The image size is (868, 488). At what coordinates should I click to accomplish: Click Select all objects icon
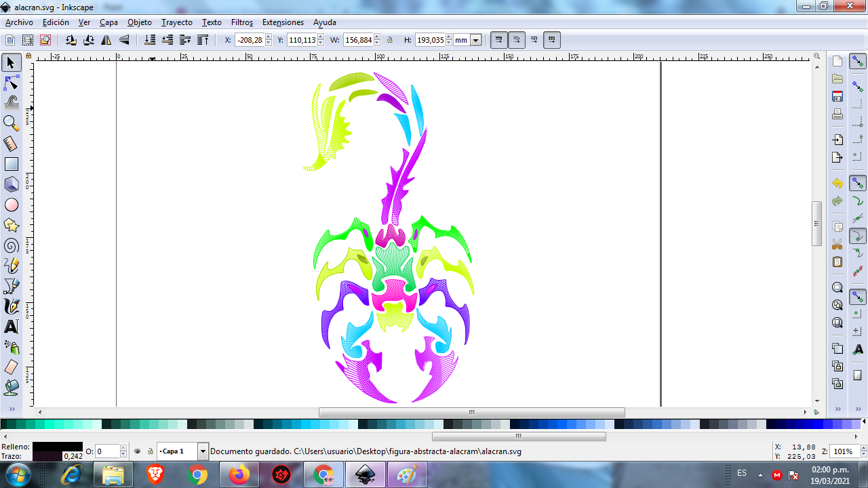(11, 40)
